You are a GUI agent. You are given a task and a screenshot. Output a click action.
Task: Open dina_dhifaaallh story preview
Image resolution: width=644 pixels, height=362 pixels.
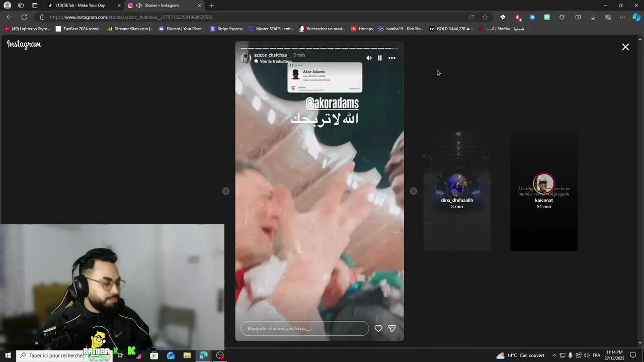click(457, 191)
